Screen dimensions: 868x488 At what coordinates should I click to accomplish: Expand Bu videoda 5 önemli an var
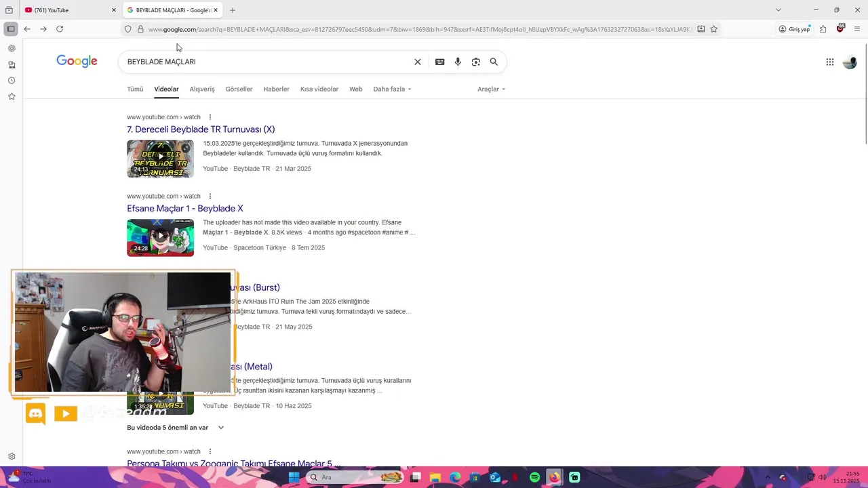tap(176, 428)
